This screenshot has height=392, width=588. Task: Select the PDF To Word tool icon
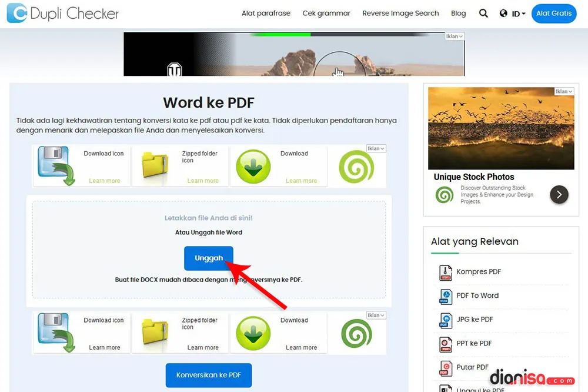[x=445, y=297]
